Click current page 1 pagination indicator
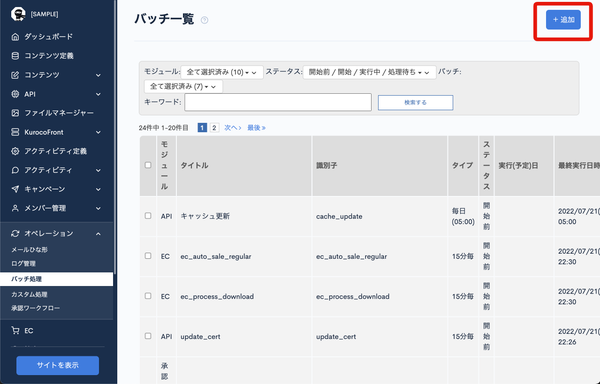The image size is (600, 384). coord(202,128)
